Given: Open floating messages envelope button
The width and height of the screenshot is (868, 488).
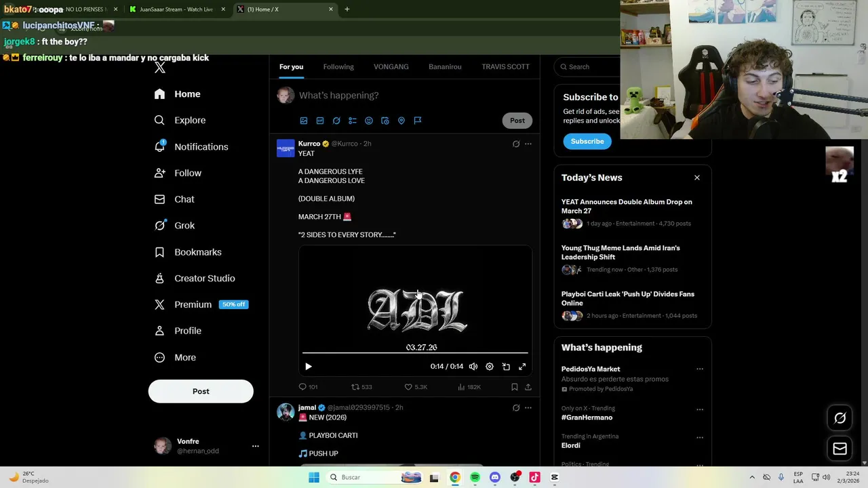Looking at the screenshot, I should (x=840, y=449).
